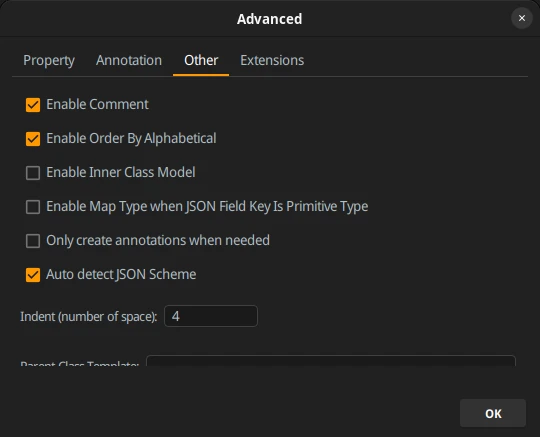Click the 'Only create annotations when needed' text
The height and width of the screenshot is (437, 540).
tap(158, 240)
